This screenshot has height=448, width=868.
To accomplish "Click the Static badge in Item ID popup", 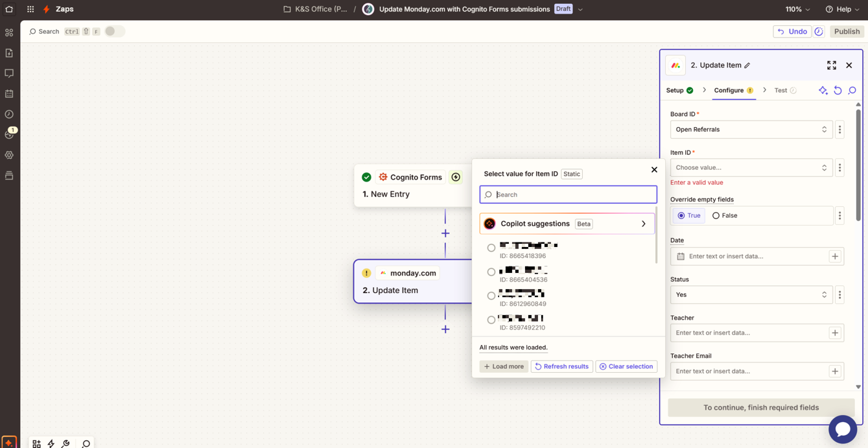I will (x=572, y=174).
